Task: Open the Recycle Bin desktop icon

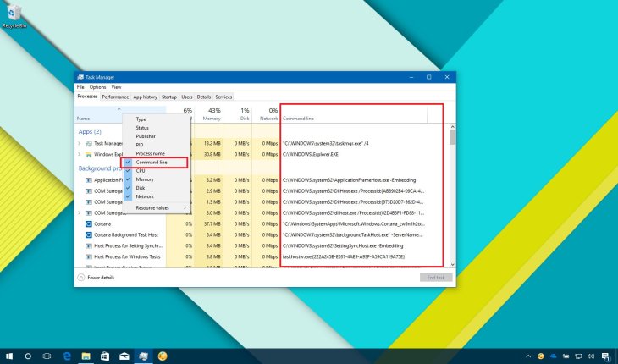Action: click(x=14, y=17)
